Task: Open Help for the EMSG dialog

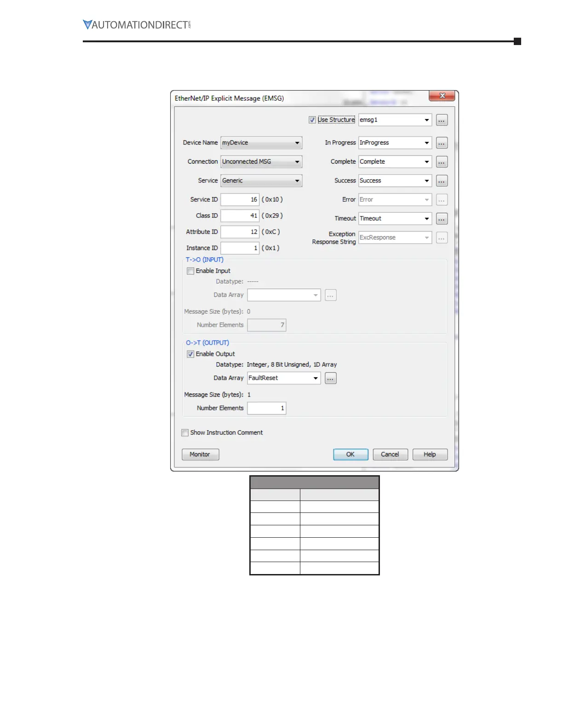Action: coord(430,455)
